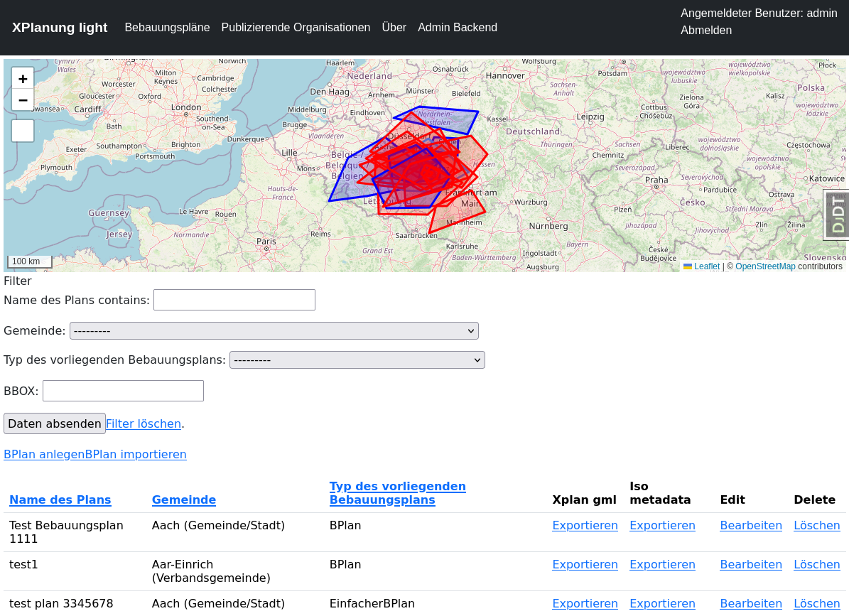The image size is (849, 616).
Task: Open the Bebauungspläne menu item
Action: click(167, 28)
